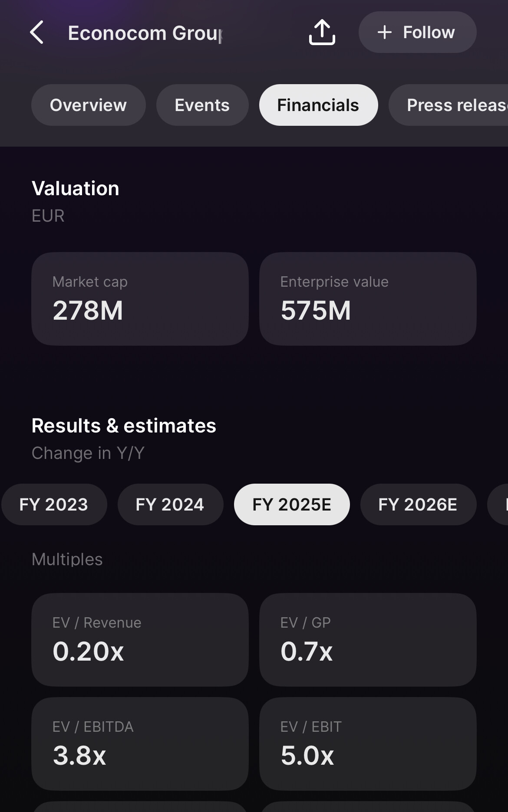Tap the back arrow icon
This screenshot has height=812, width=508.
pos(37,33)
